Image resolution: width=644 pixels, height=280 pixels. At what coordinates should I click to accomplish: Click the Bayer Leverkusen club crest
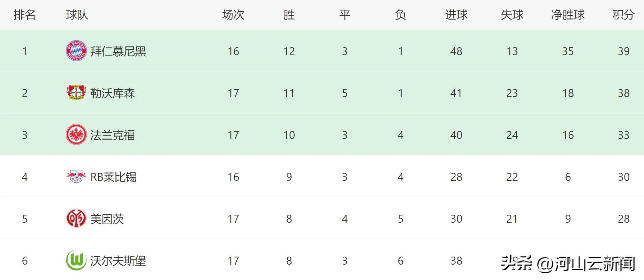pos(76,93)
